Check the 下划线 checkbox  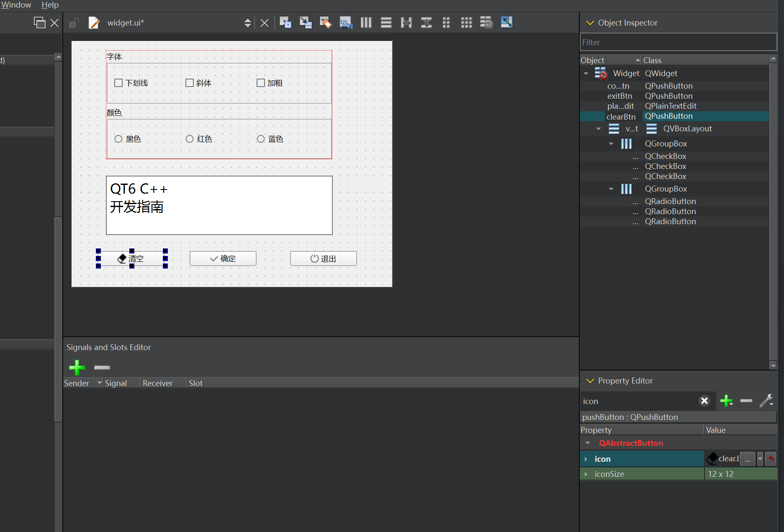coord(118,83)
